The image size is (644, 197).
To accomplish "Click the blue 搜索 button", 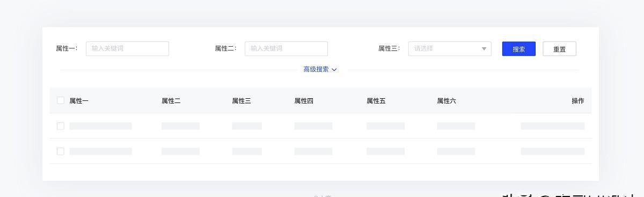I will 518,49.
